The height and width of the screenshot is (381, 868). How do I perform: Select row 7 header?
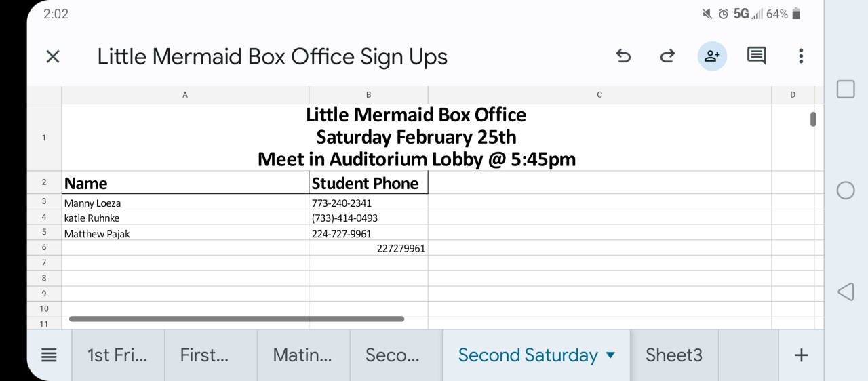tap(44, 262)
